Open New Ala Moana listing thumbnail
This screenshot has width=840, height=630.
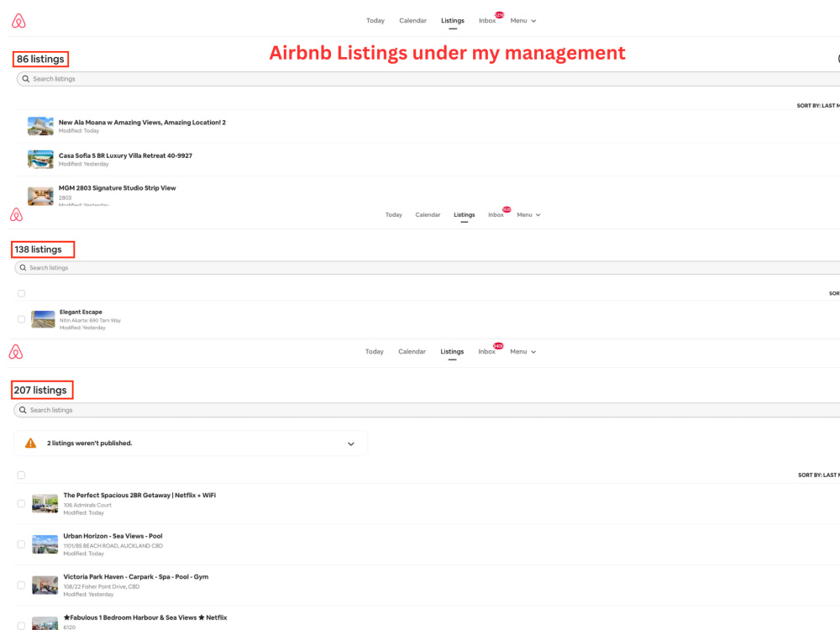[40, 127]
